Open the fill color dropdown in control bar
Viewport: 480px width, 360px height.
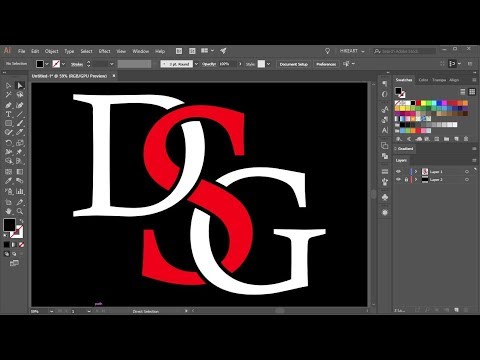click(47, 64)
